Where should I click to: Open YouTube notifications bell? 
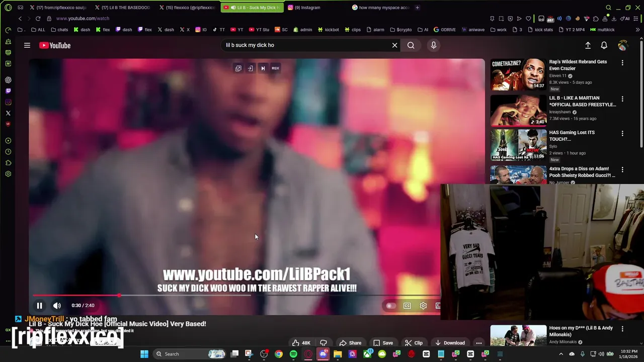coord(604,45)
